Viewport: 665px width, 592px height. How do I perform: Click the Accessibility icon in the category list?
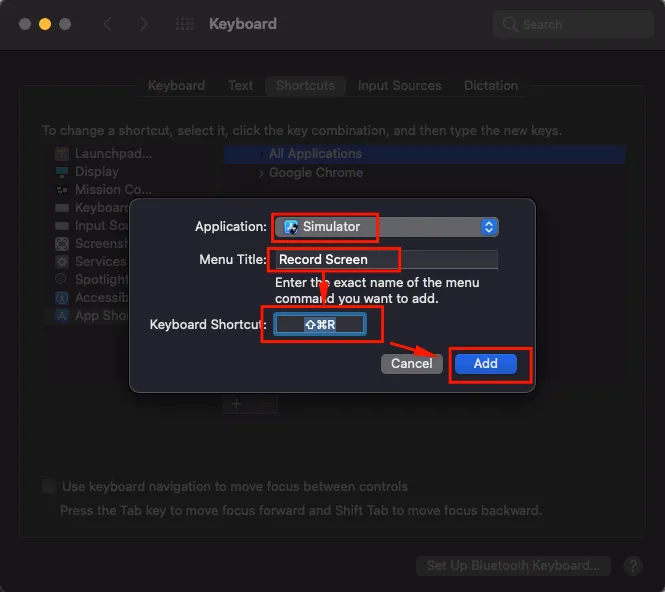coord(62,298)
